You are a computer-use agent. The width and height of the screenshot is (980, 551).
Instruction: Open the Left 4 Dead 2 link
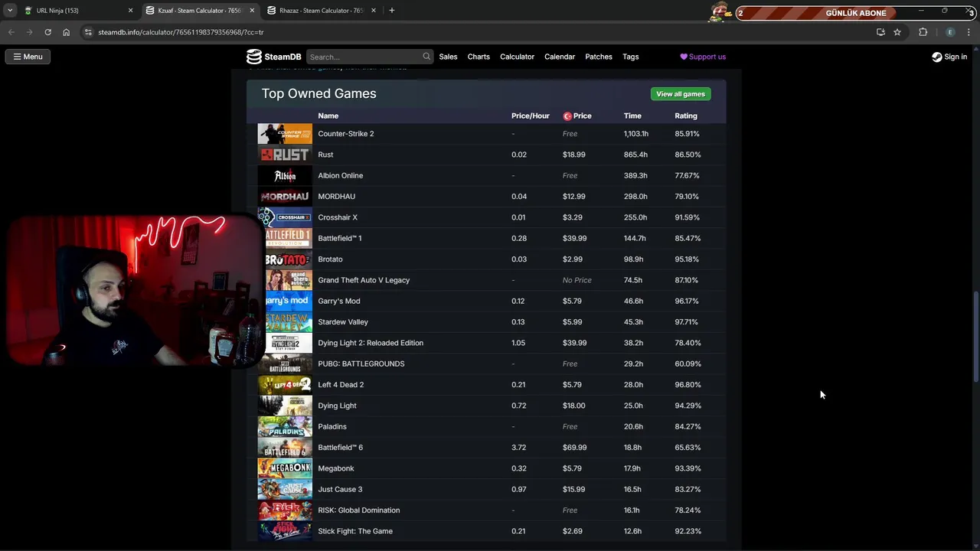pos(341,385)
